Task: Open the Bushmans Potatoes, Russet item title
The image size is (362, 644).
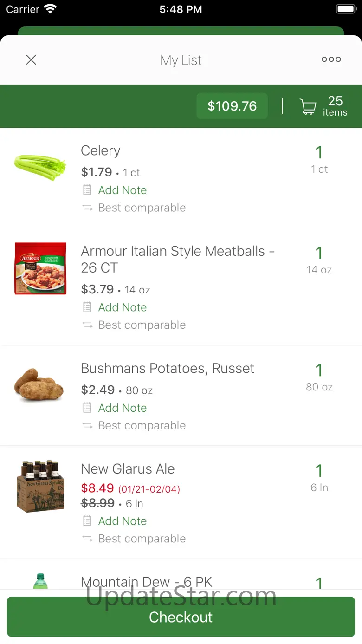Action: click(x=168, y=368)
